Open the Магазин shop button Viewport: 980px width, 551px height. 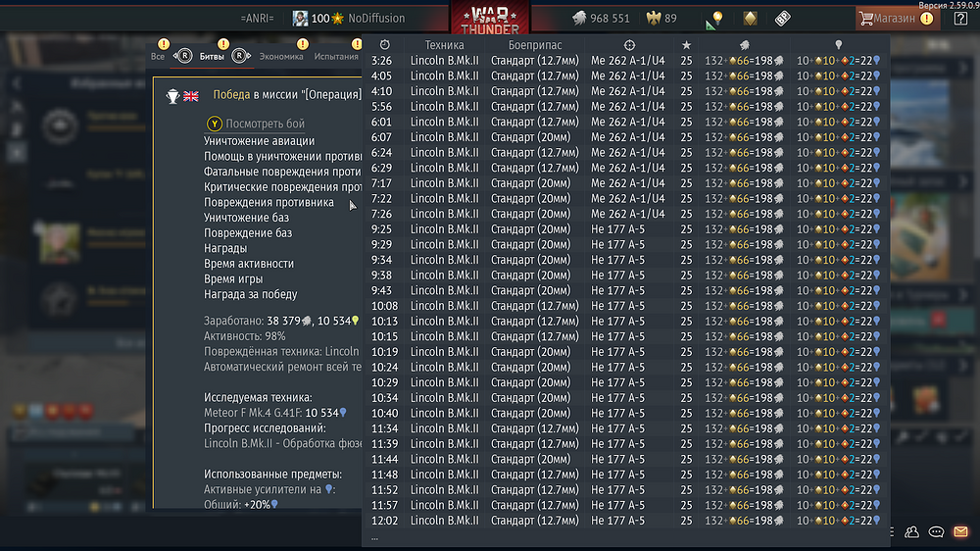pyautogui.click(x=897, y=18)
